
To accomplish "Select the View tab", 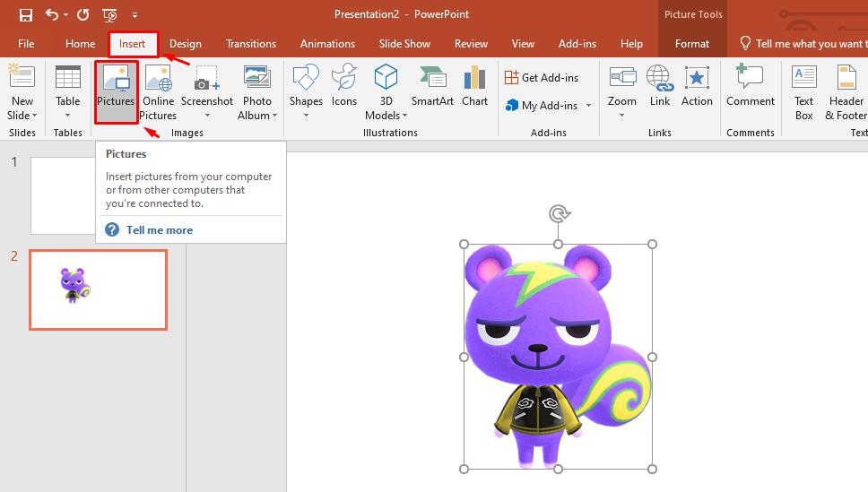I will pyautogui.click(x=523, y=44).
